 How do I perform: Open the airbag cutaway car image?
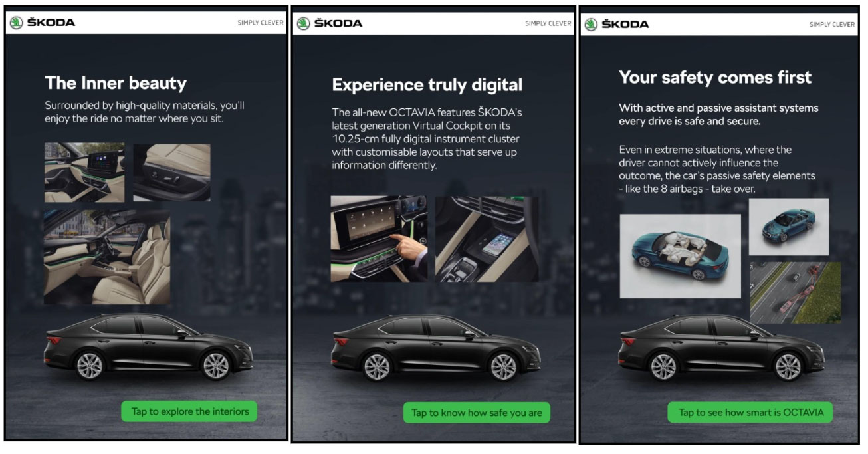[681, 256]
